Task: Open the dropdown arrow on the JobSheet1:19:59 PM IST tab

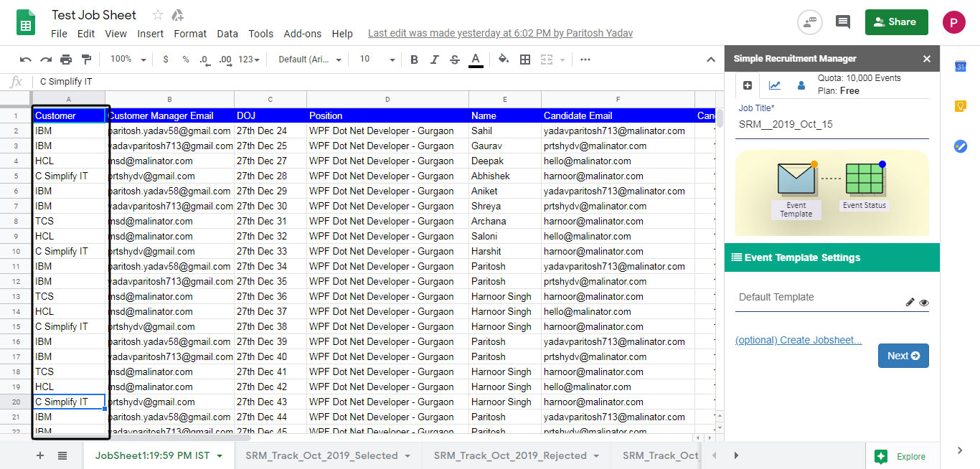Action: (x=220, y=456)
